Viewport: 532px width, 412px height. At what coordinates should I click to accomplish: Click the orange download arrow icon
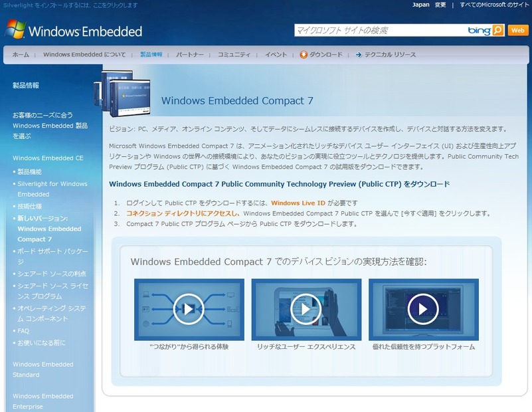(x=304, y=54)
